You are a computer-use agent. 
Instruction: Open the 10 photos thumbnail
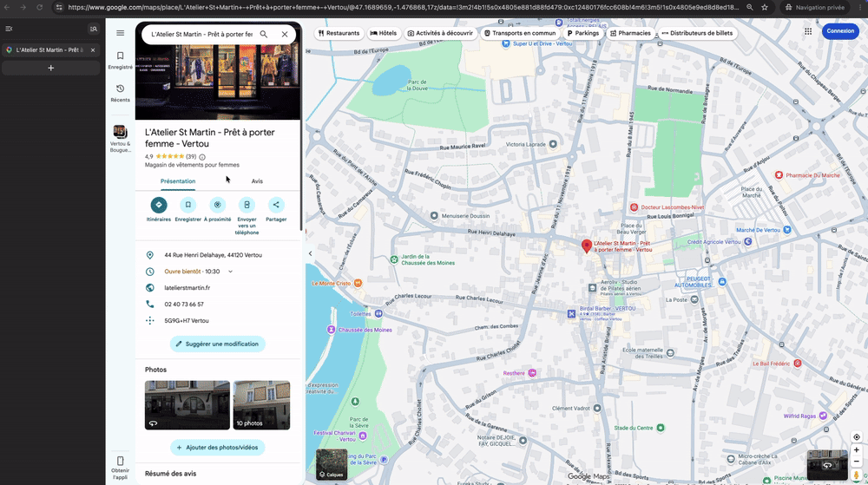(261, 405)
